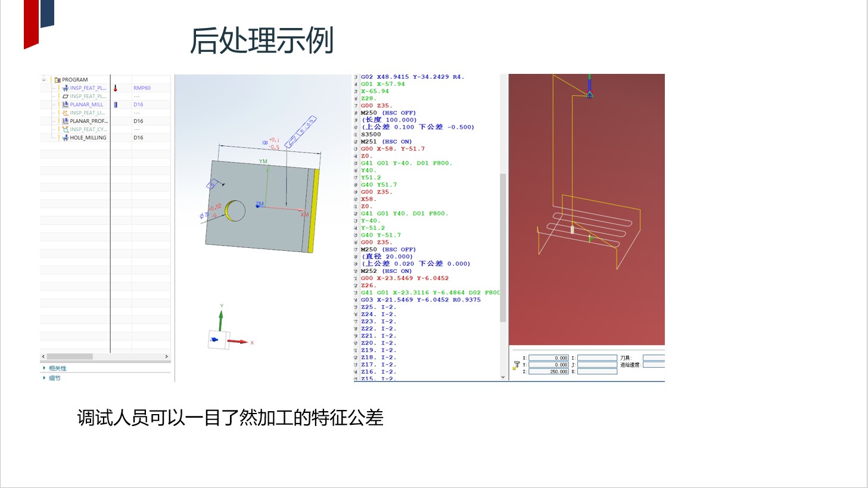Click the blue mill tool icon beside PLANAR_MILL

coord(116,105)
